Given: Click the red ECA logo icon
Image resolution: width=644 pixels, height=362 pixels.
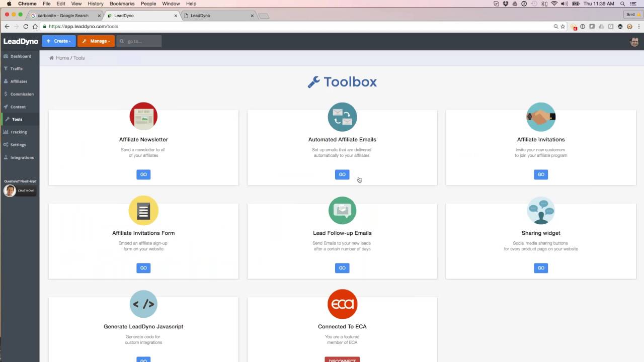Looking at the screenshot, I should [x=342, y=304].
